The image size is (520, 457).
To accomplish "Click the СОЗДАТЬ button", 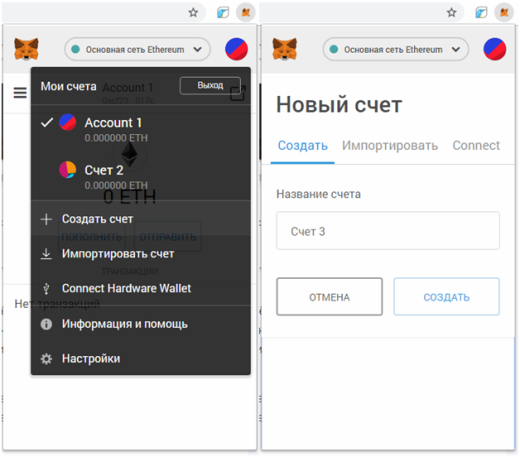I will click(x=446, y=297).
